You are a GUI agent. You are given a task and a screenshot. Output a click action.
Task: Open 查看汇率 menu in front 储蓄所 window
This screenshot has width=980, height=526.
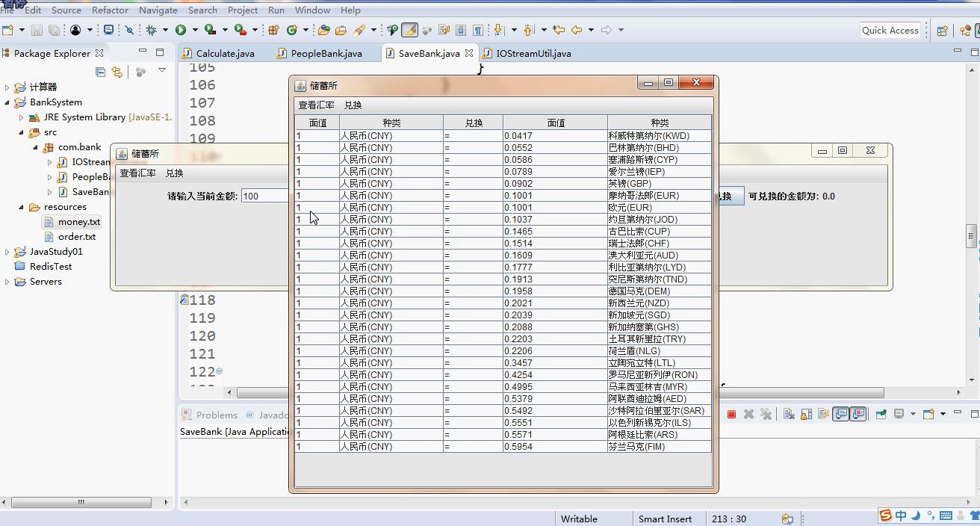point(317,105)
